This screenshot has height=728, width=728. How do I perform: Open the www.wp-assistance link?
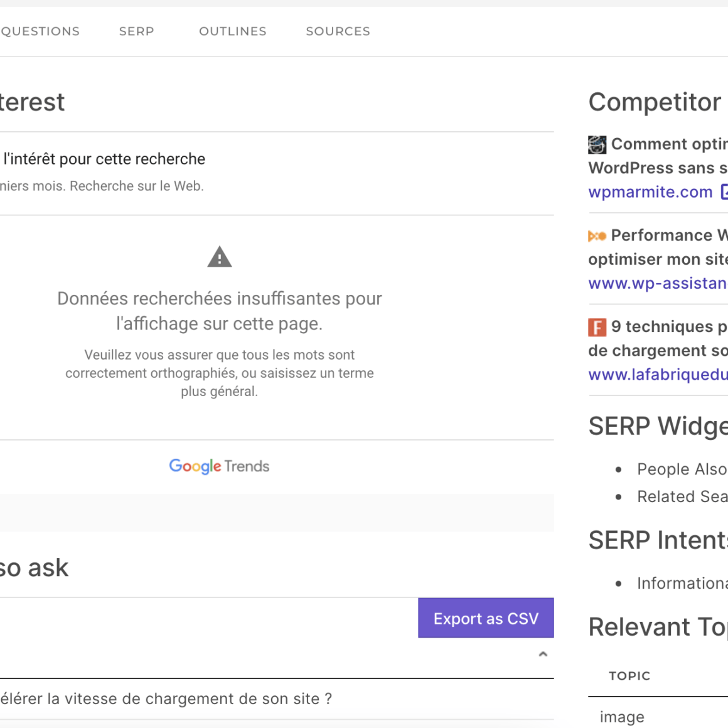657,284
